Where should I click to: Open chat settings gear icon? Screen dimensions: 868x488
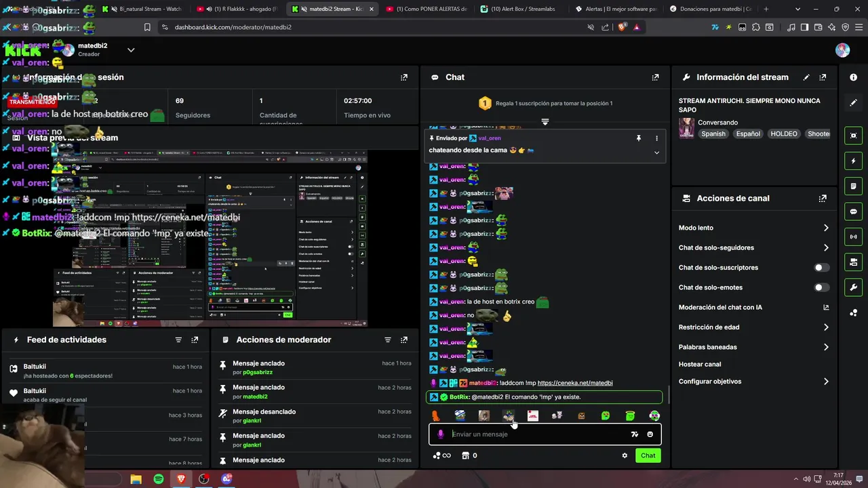click(x=625, y=455)
